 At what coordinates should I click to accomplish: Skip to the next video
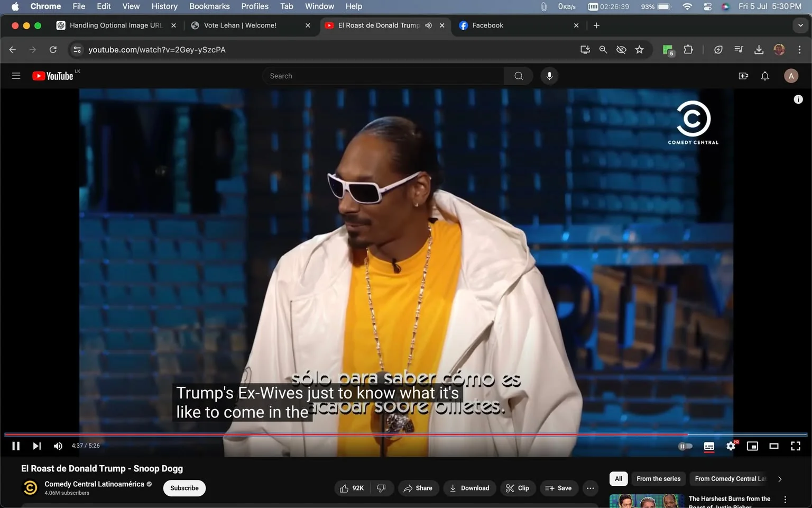(36, 446)
